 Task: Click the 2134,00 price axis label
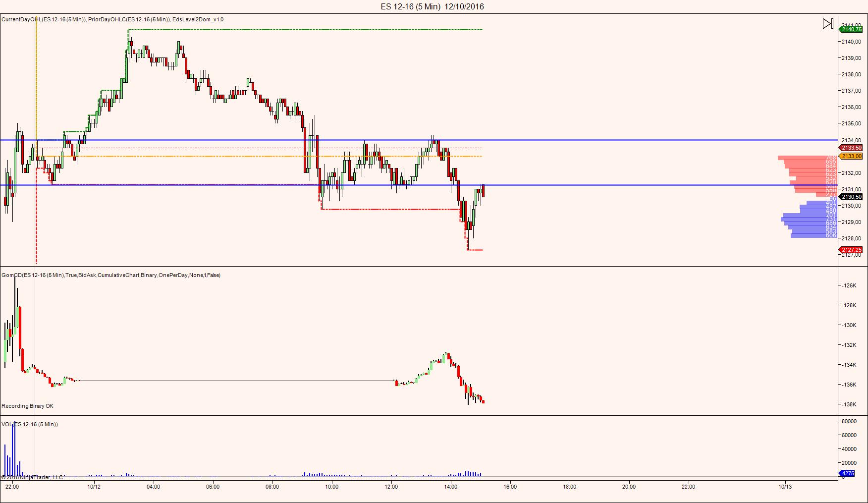click(x=851, y=140)
